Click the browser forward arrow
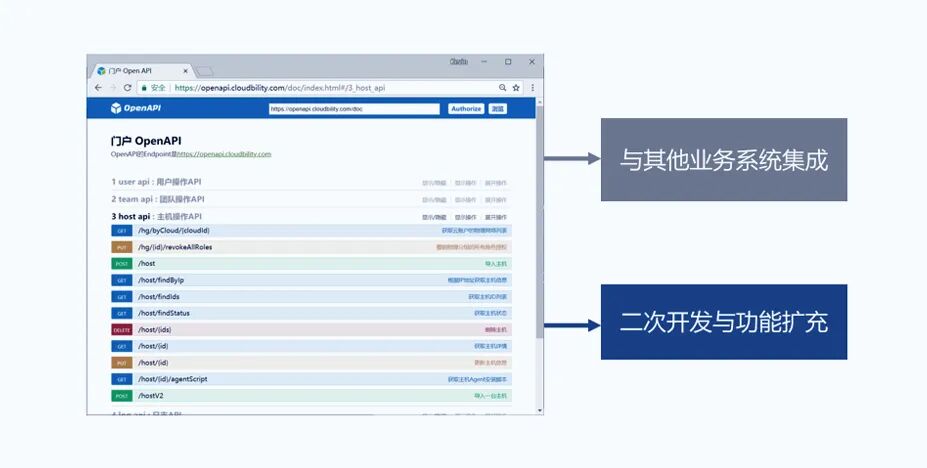The image size is (927, 468). tap(112, 87)
